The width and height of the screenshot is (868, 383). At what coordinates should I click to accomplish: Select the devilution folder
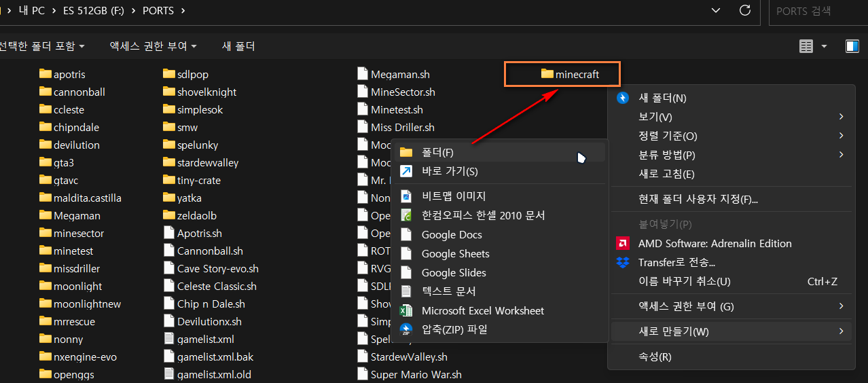pyautogui.click(x=69, y=145)
